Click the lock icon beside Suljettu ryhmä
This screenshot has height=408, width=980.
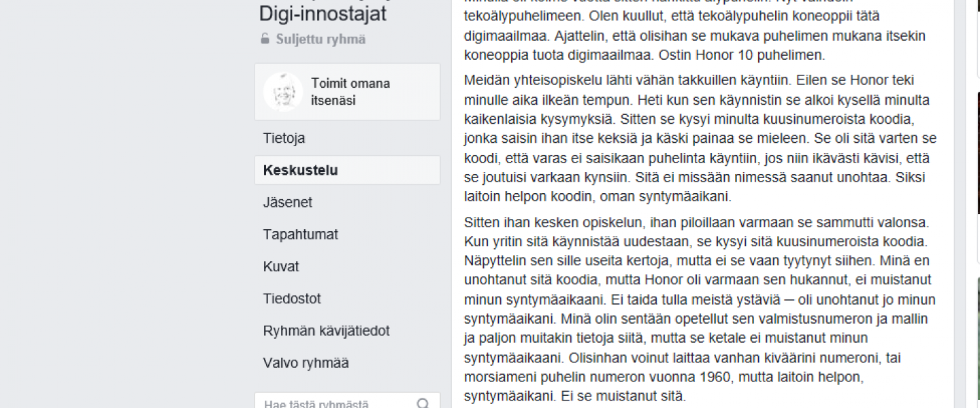click(265, 39)
